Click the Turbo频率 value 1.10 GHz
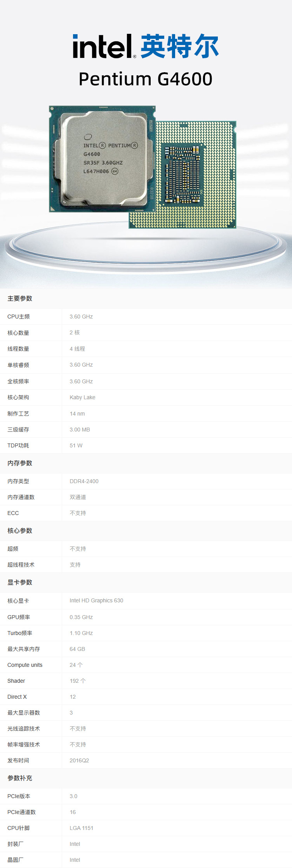Screen dimensions: 292x868 point(81,633)
